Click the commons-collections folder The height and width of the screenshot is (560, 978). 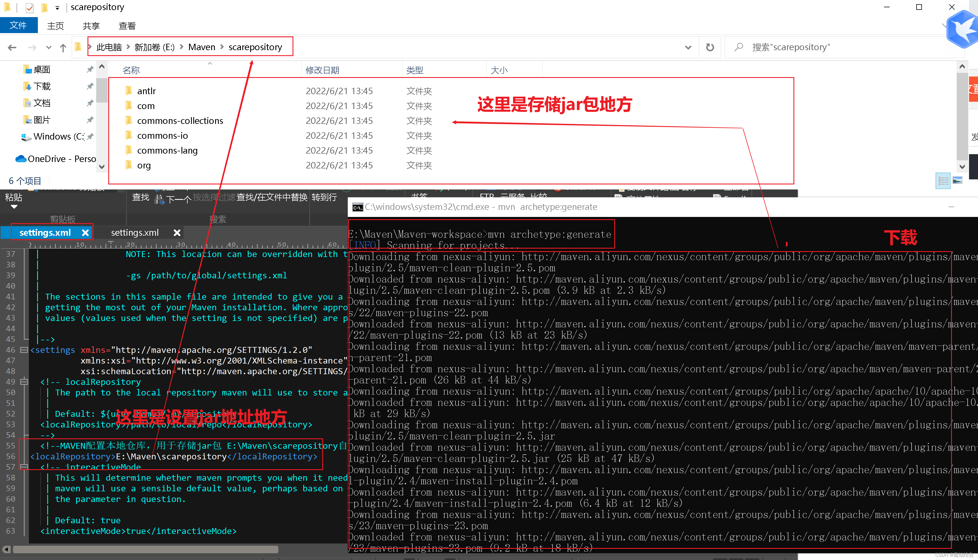coord(180,120)
